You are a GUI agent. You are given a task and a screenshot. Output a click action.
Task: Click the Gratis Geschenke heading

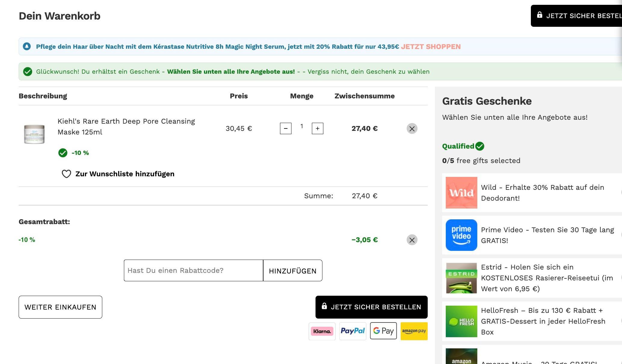click(487, 101)
